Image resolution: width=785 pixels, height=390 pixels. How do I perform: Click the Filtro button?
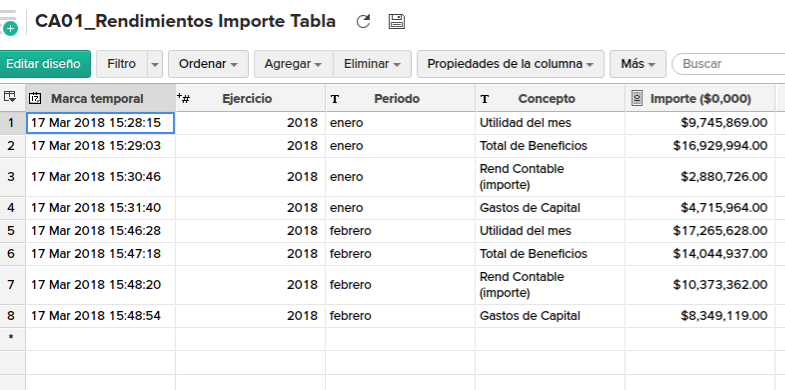122,64
